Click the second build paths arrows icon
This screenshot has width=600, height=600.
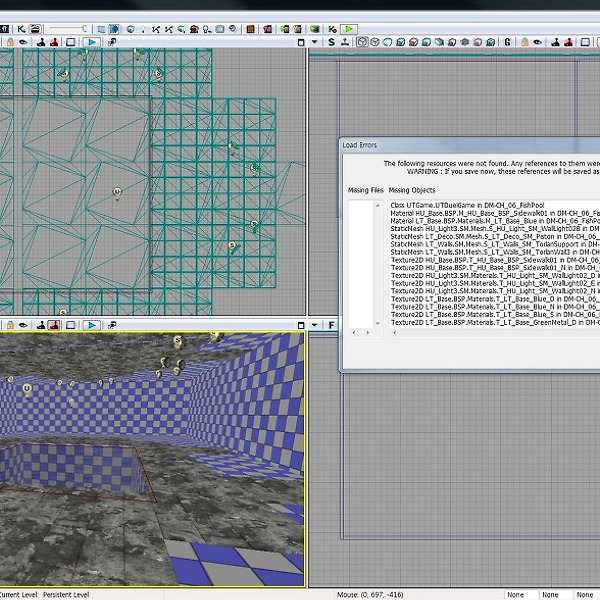[x=168, y=29]
